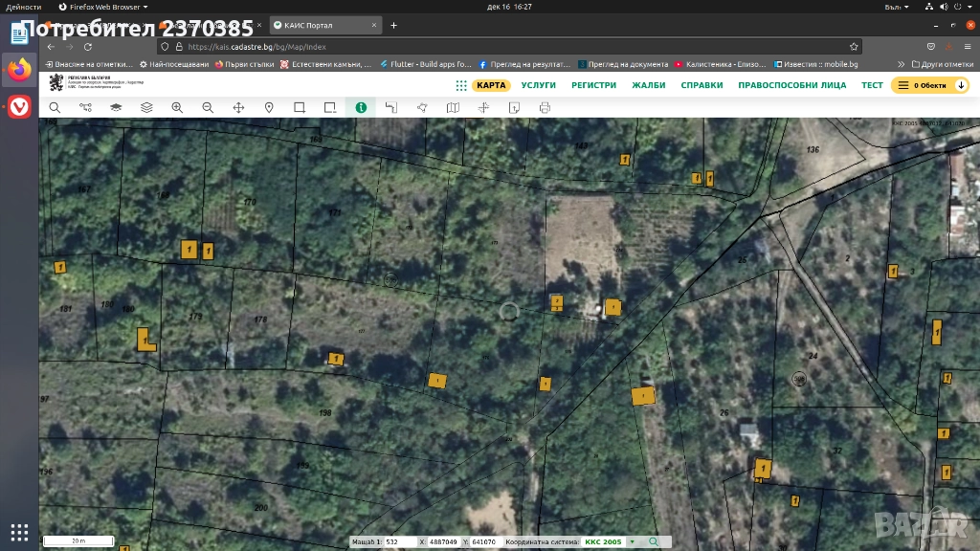
Task: Activate the pan map arrows tool
Action: pos(238,108)
